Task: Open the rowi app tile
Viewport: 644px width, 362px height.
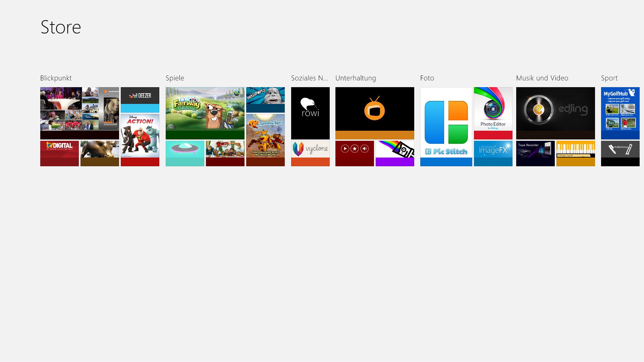Action: pyautogui.click(x=310, y=113)
